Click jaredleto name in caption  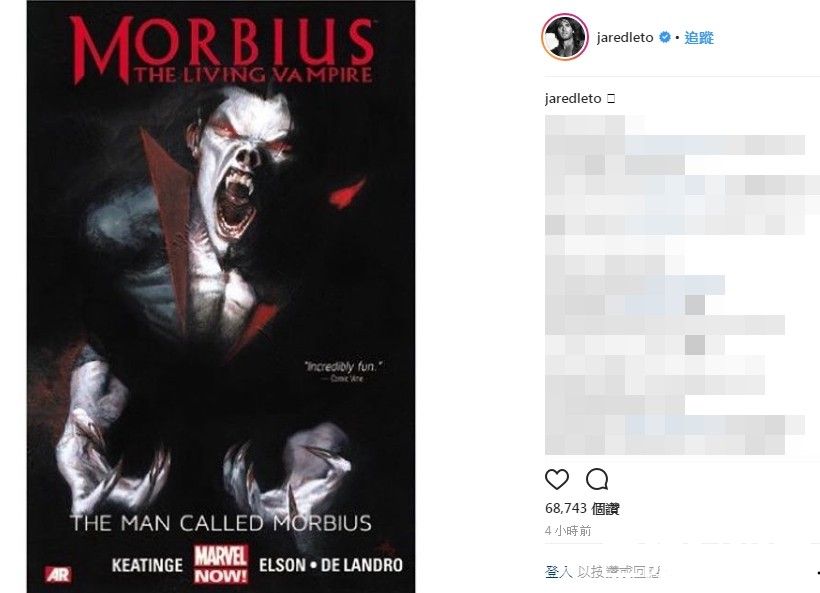click(573, 98)
